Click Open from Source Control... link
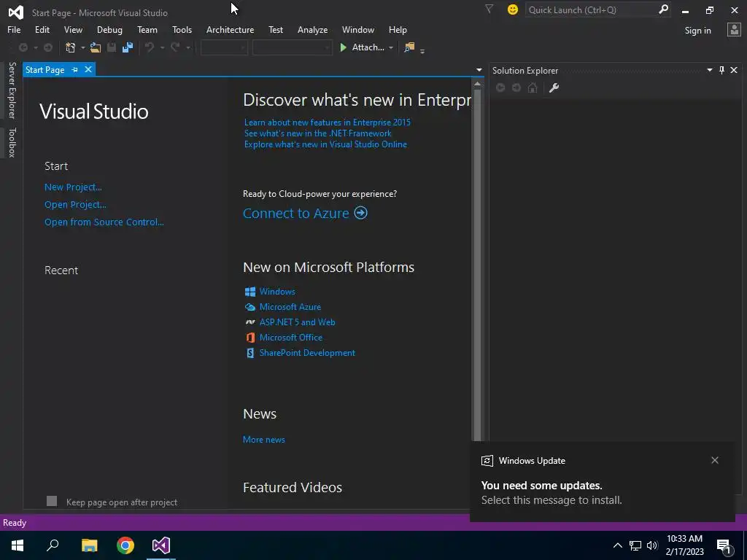Viewport: 747px width, 560px height. pyautogui.click(x=104, y=222)
